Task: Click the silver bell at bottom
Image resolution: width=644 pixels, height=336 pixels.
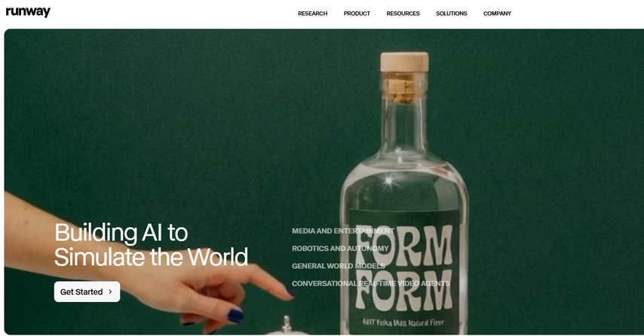Action: coord(287,325)
